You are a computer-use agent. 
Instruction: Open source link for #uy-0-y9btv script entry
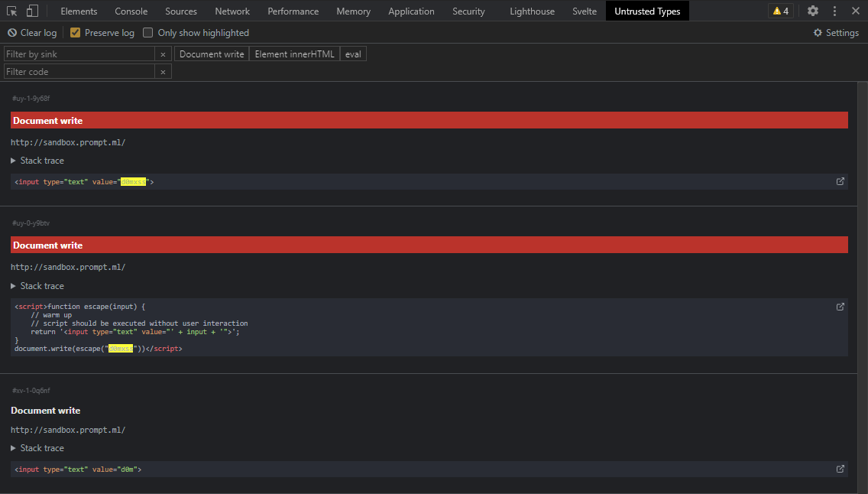click(x=840, y=307)
